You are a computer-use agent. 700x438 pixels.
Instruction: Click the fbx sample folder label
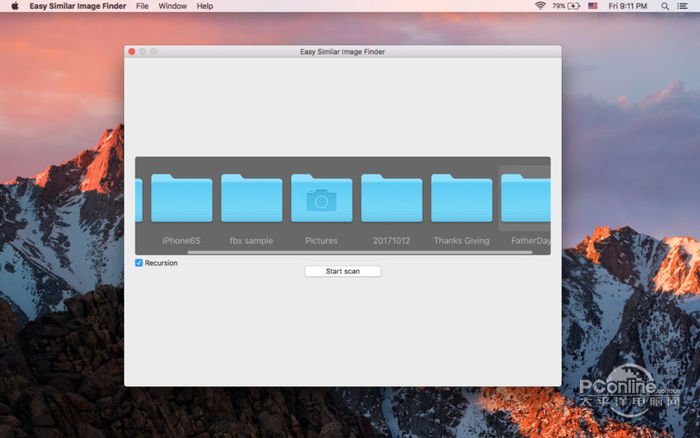(251, 241)
